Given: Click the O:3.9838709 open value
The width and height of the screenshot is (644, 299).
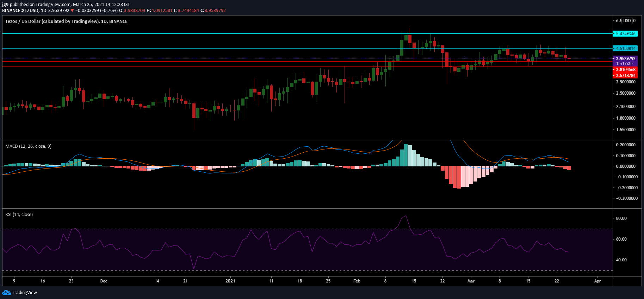Looking at the screenshot, I should pyautogui.click(x=132, y=11).
